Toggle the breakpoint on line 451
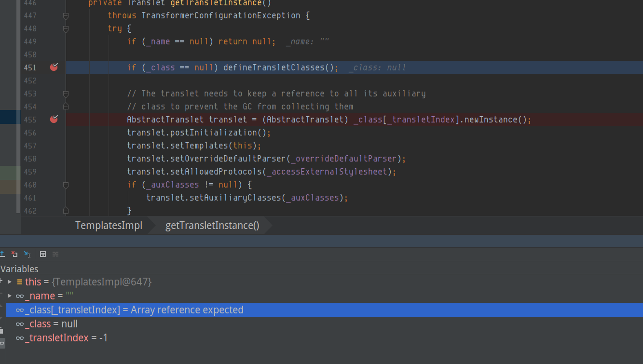 (x=54, y=67)
